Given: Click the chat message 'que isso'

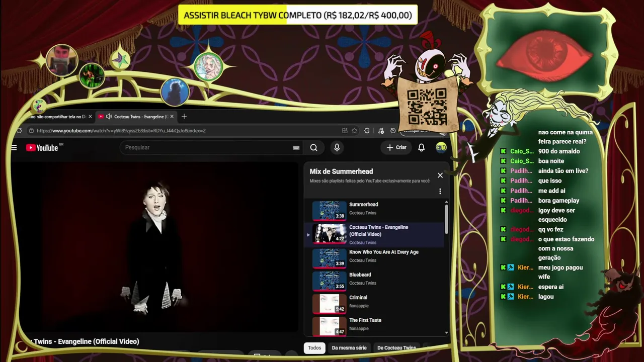Looking at the screenshot, I should pos(550,180).
